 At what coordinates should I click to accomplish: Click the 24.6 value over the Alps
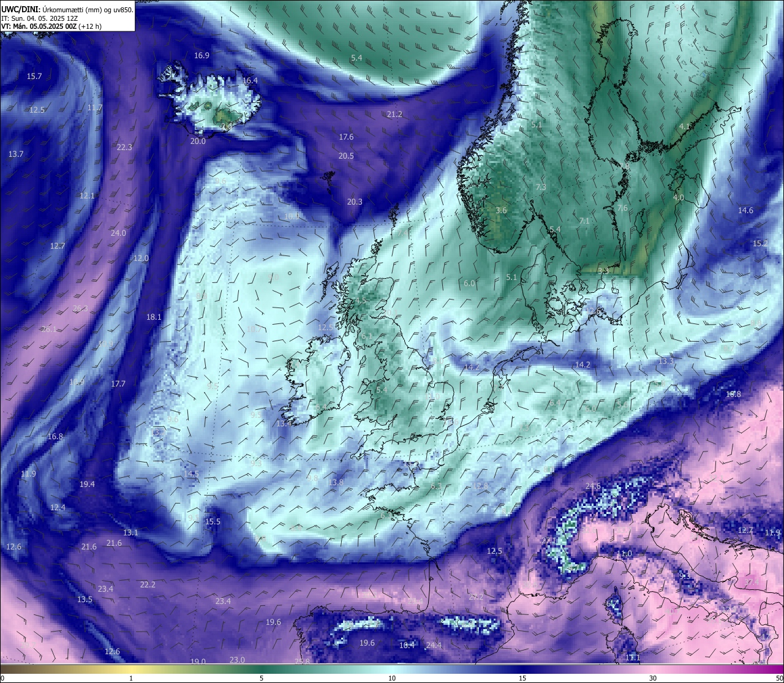coord(593,486)
